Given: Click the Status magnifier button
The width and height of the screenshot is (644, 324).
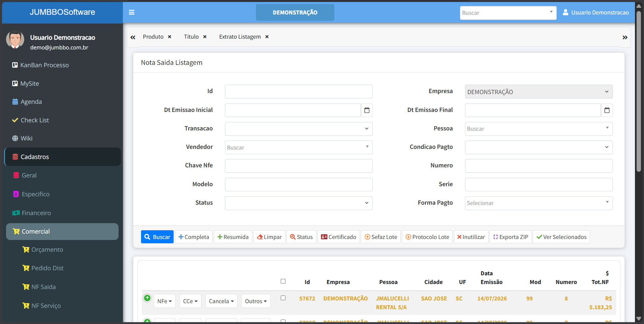Looking at the screenshot, I should pyautogui.click(x=301, y=237).
